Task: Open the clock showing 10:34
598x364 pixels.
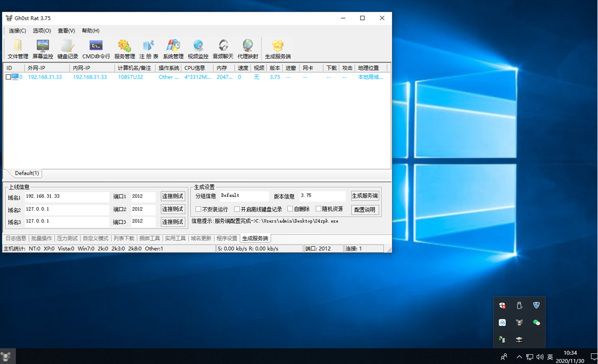Action: 570,357
